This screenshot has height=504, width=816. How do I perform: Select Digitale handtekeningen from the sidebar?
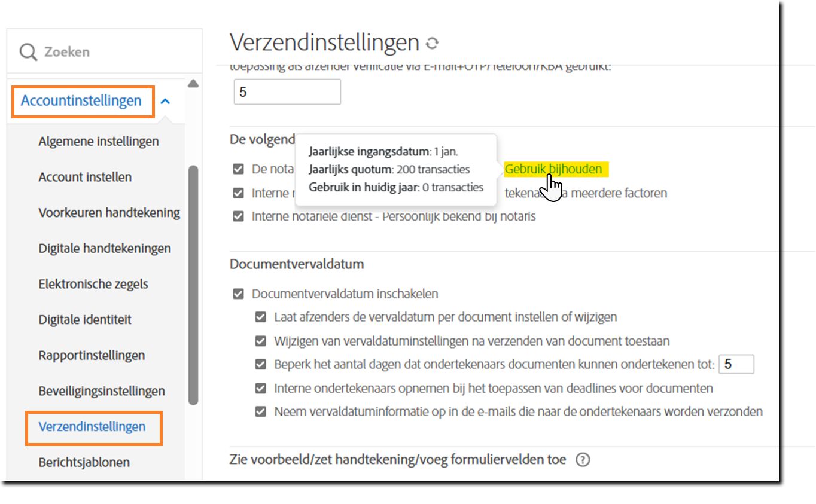pyautogui.click(x=105, y=248)
